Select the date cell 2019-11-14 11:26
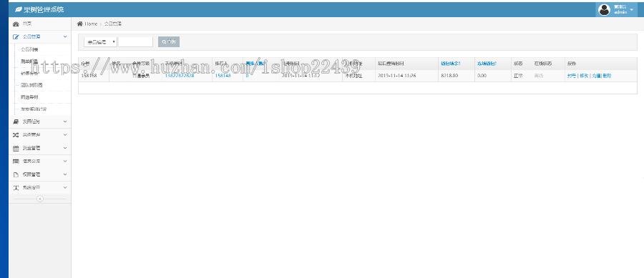The height and width of the screenshot is (278, 644). tap(397, 76)
